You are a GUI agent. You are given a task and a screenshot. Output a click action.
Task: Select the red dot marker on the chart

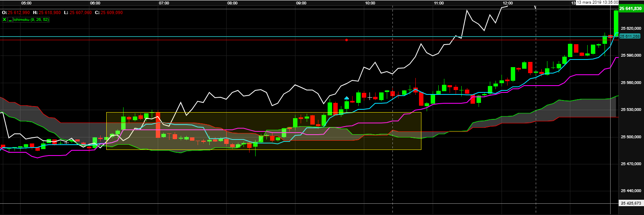click(x=347, y=40)
